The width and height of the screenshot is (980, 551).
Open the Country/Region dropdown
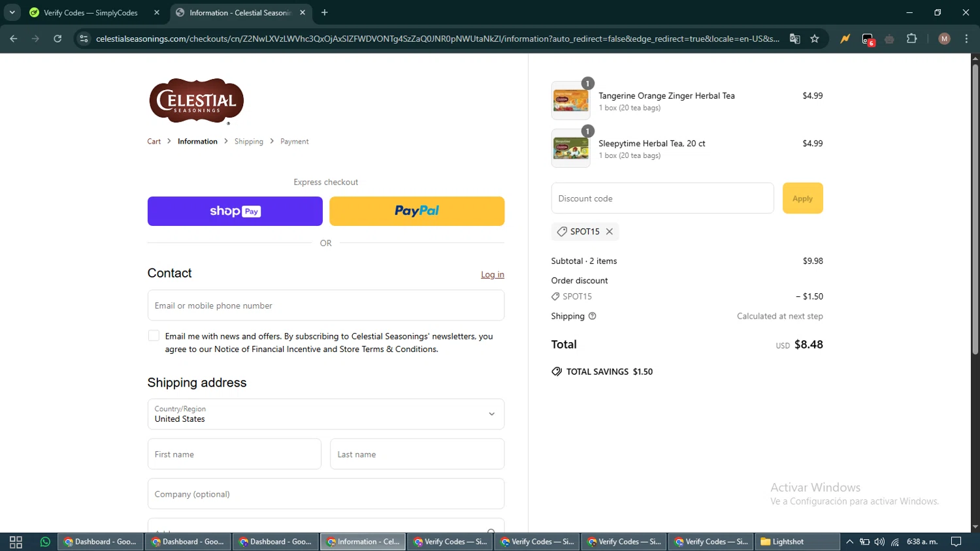[x=326, y=414]
